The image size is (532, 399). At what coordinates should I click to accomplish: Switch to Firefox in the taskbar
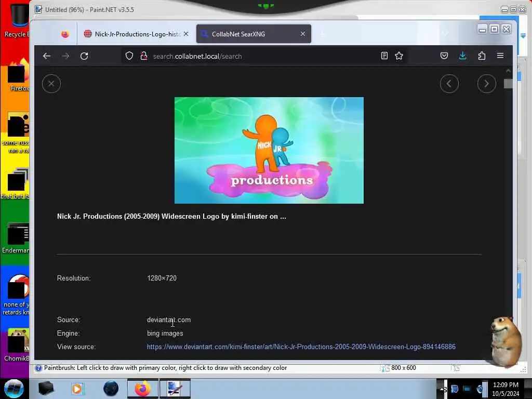tap(142, 389)
